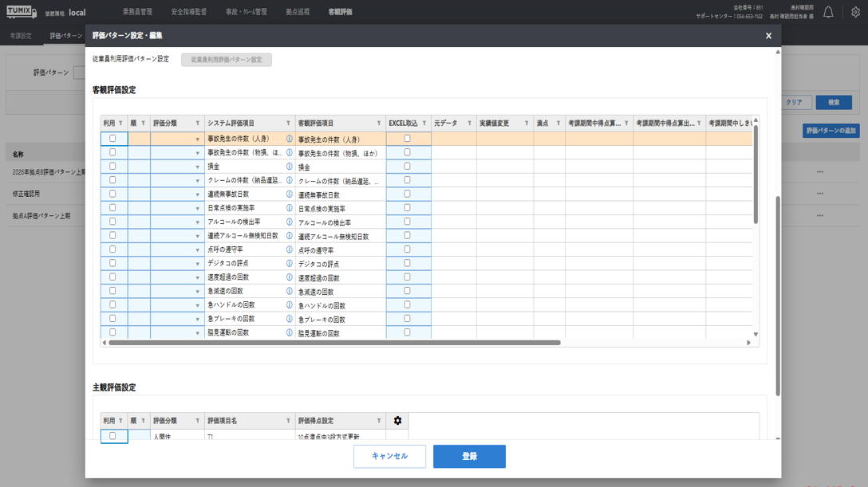Screen dimensions: 868x487
Task: Open the top-right settings gear
Action: point(855,12)
